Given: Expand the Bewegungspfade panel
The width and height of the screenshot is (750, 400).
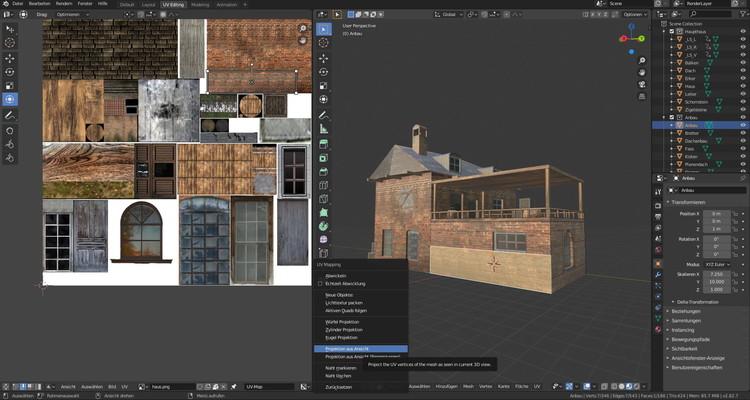Looking at the screenshot, I should point(690,339).
